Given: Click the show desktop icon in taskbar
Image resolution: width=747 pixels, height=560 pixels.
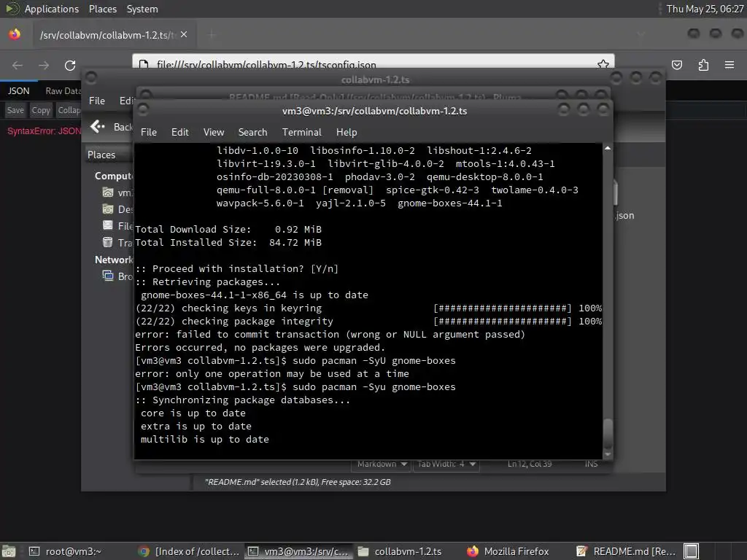Looking at the screenshot, I should [8, 551].
